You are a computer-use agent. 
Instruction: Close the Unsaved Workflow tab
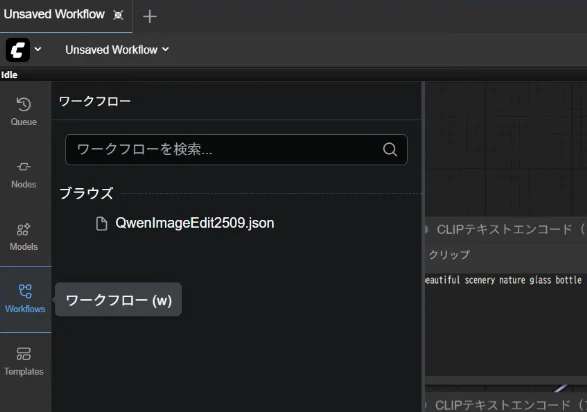[x=118, y=15]
